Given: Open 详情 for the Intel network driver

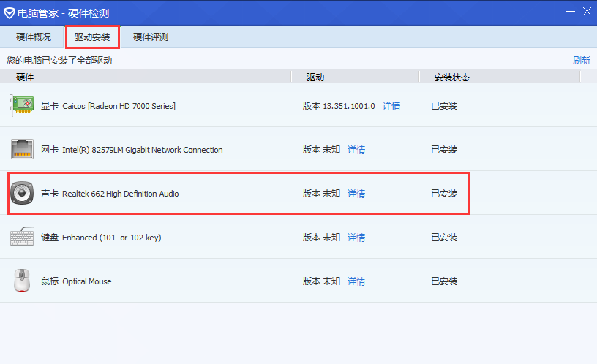Looking at the screenshot, I should 356,150.
